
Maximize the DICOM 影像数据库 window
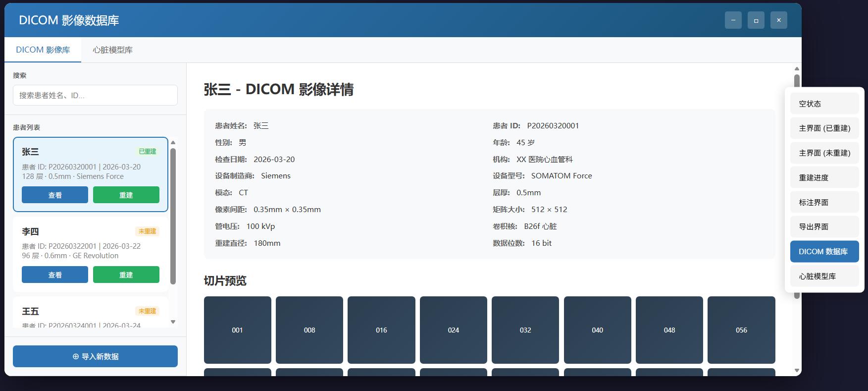756,20
